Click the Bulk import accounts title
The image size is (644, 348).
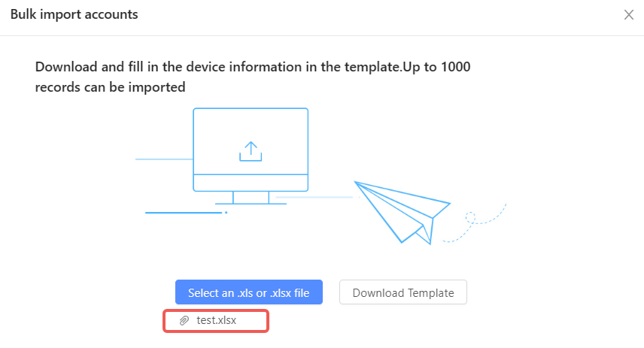coord(74,14)
